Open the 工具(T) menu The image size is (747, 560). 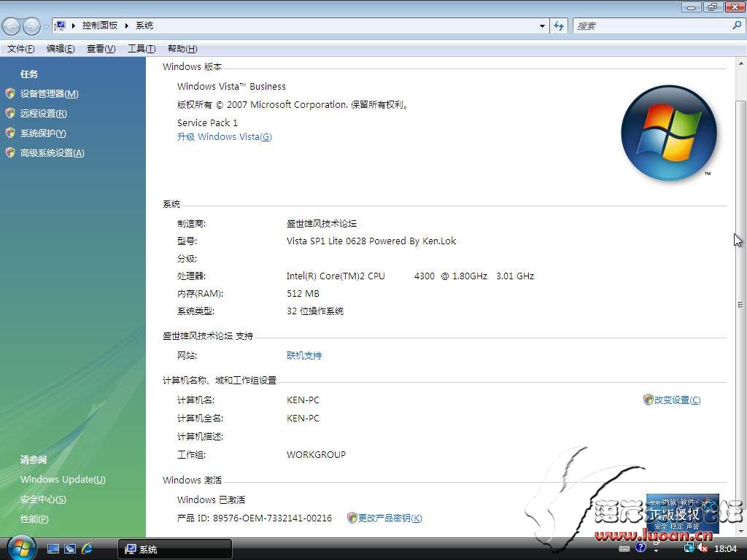142,49
